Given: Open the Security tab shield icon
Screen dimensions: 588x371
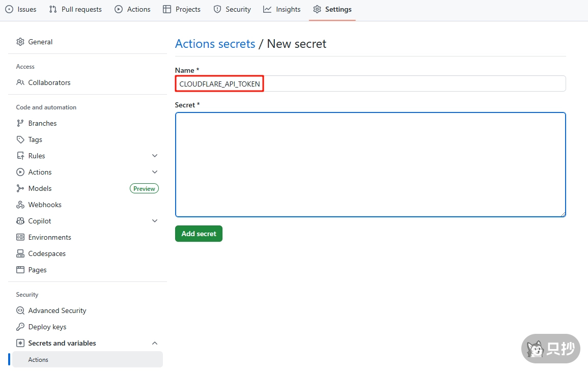Looking at the screenshot, I should [x=217, y=9].
